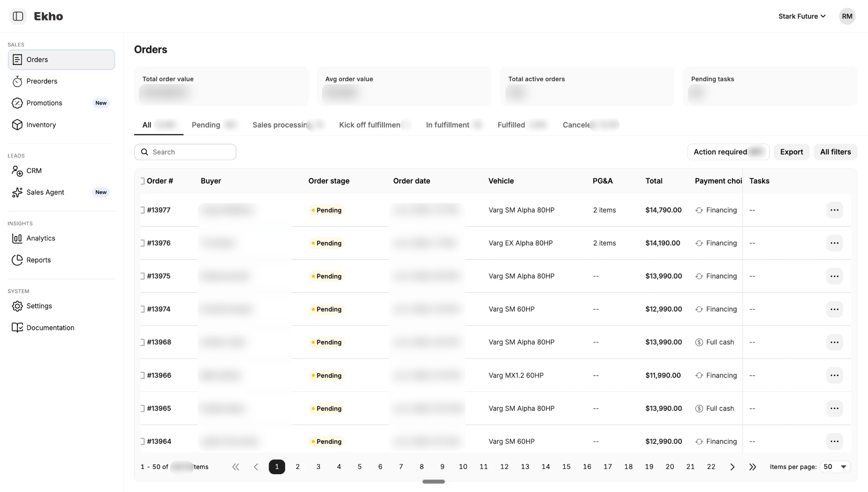Select the checkbox for order #13976
The height and width of the screenshot is (492, 868).
(x=142, y=243)
